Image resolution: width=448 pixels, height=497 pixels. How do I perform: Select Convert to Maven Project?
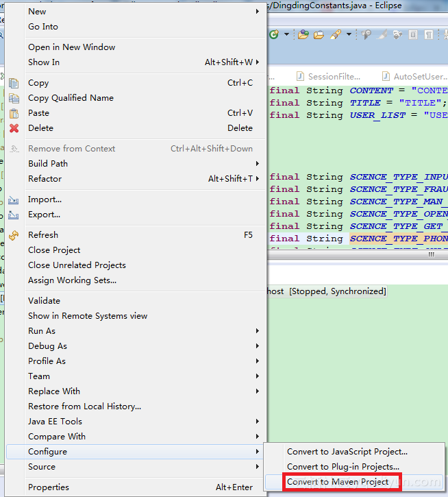click(338, 482)
